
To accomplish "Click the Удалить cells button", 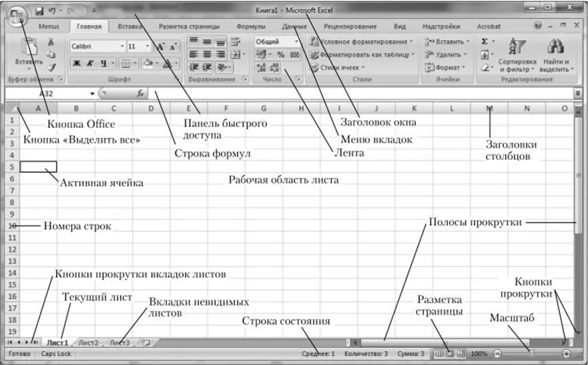I will (x=445, y=55).
